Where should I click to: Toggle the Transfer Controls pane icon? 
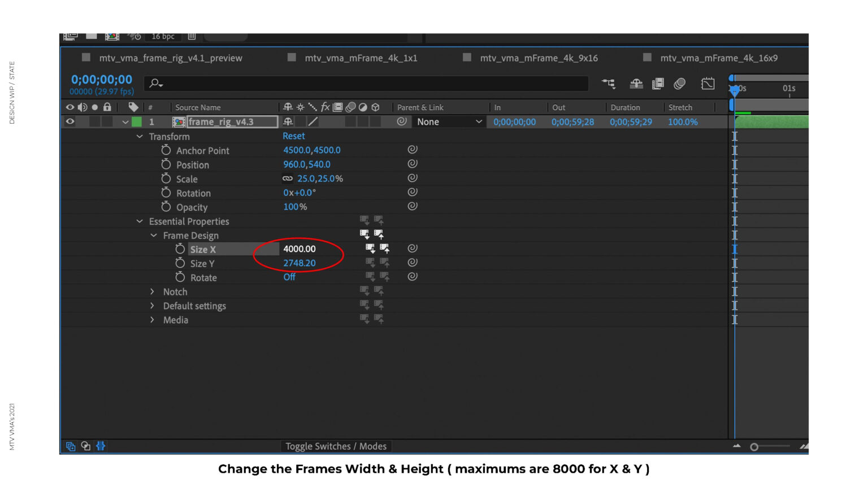click(x=86, y=446)
